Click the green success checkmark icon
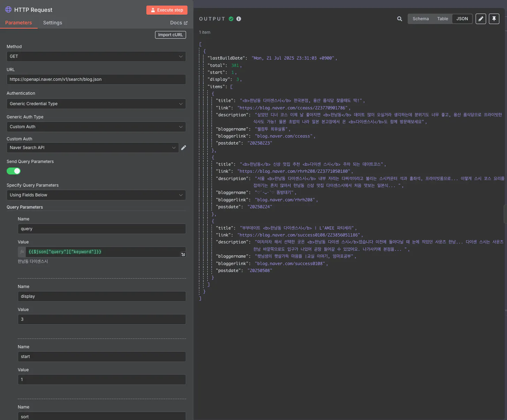507x420 pixels. pyautogui.click(x=231, y=19)
